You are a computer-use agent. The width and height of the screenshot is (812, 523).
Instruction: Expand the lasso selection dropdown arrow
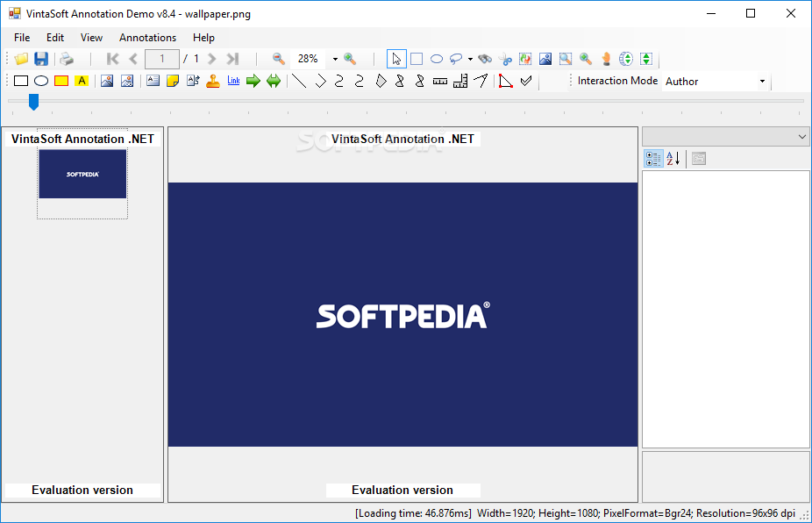tap(470, 59)
